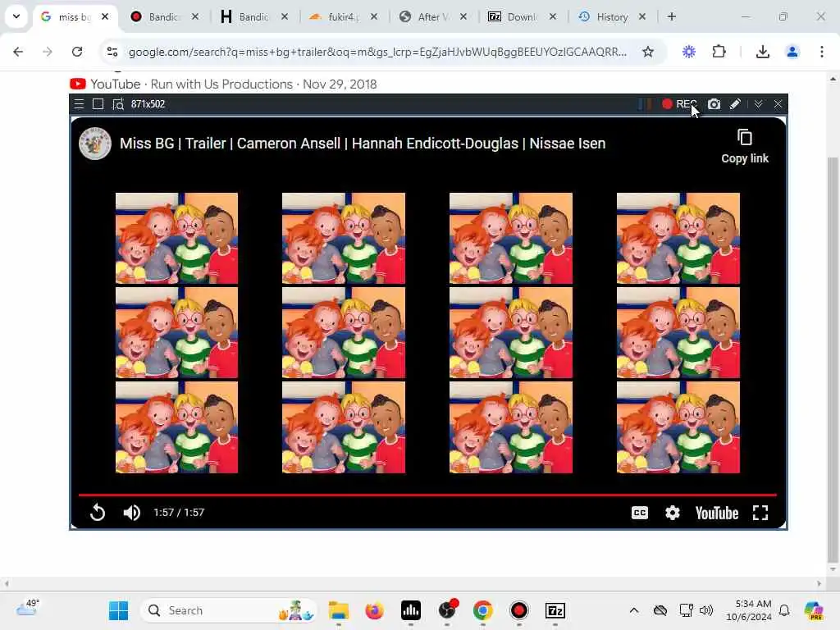
Task: Click taskbar Search box
Action: pos(230,610)
